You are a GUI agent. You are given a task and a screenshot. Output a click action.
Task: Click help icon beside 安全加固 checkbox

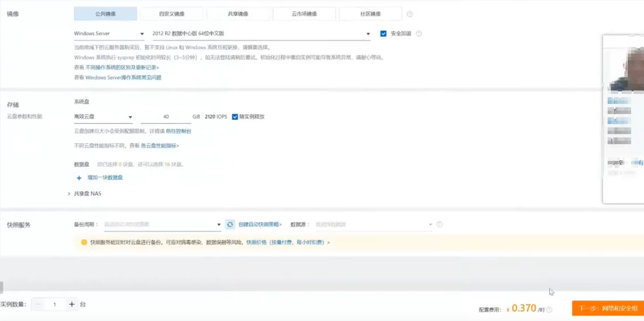point(419,34)
